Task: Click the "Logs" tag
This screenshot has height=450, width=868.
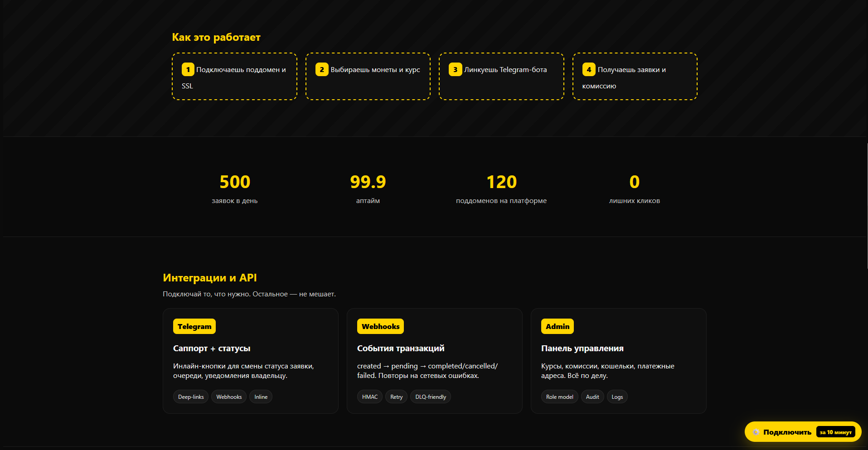Action: (617, 397)
